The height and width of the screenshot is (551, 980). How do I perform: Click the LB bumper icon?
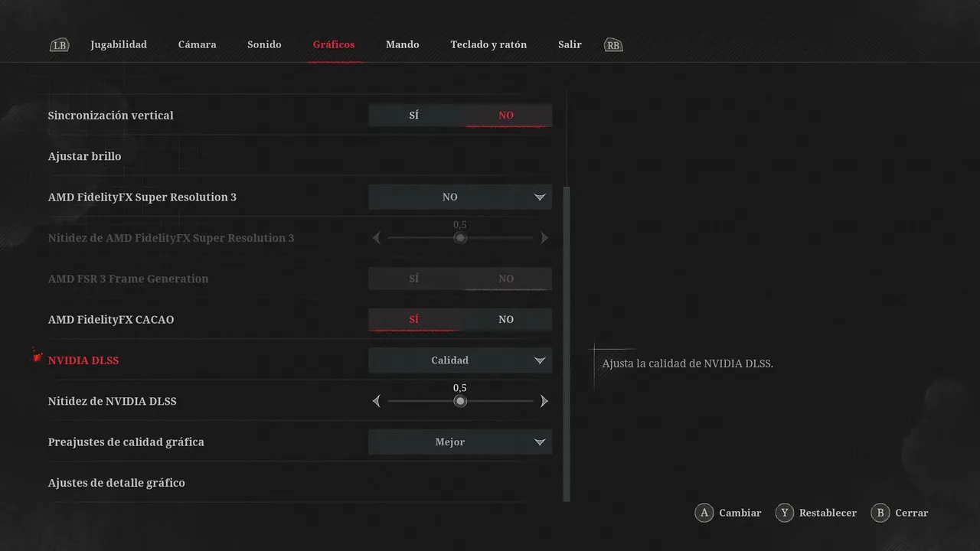[60, 45]
